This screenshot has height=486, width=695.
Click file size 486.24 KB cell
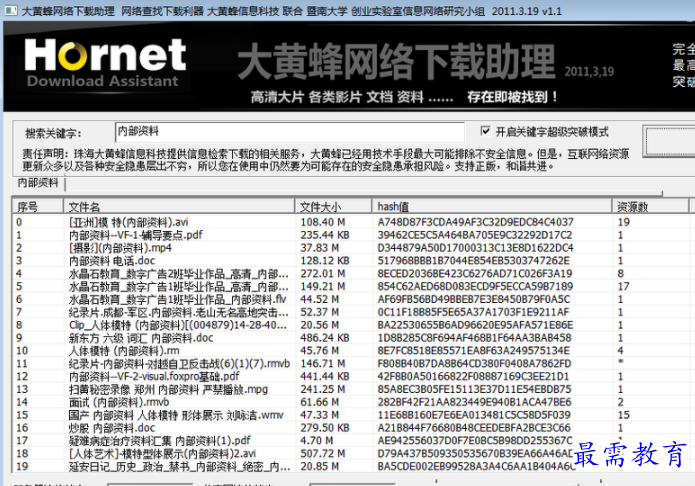[324, 337]
